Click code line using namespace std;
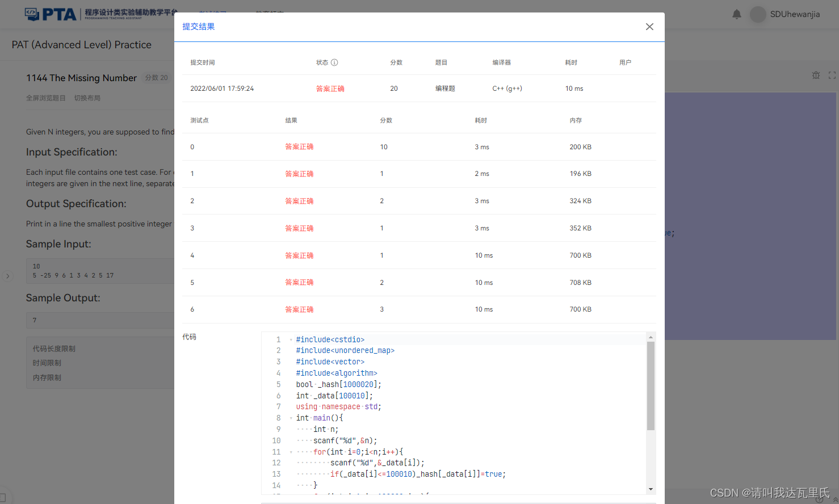This screenshot has height=504, width=839. [338, 407]
